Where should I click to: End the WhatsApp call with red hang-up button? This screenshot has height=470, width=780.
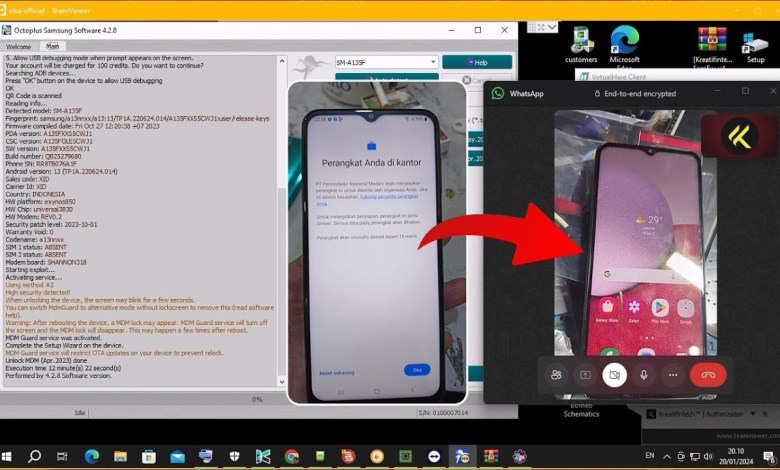708,374
